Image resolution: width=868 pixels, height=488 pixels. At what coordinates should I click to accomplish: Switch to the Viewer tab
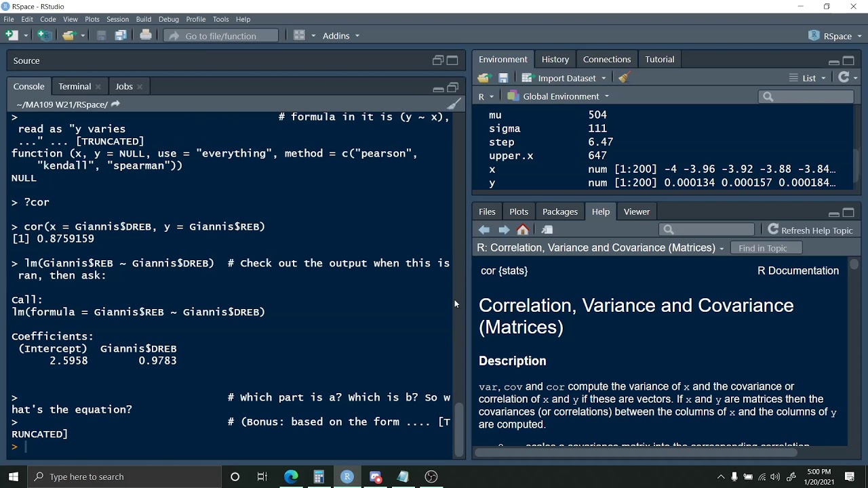point(637,211)
